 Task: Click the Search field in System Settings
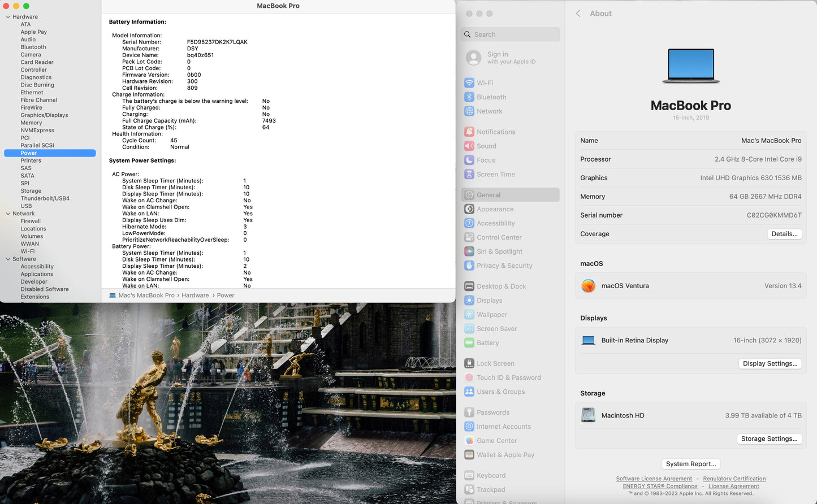tap(511, 34)
